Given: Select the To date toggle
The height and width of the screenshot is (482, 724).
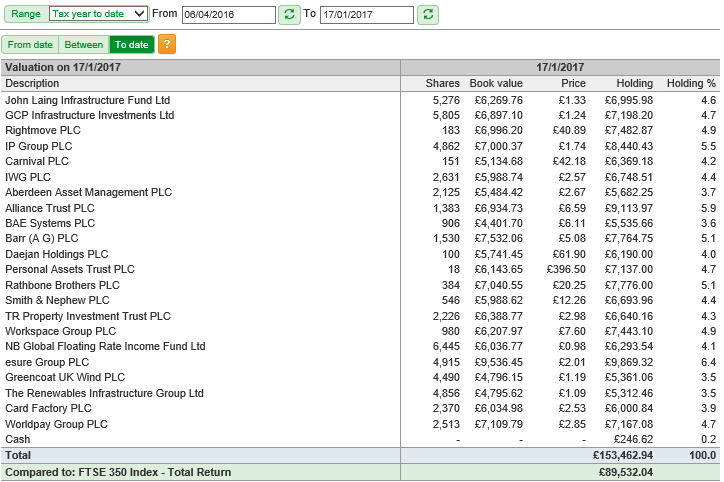Looking at the screenshot, I should [132, 45].
